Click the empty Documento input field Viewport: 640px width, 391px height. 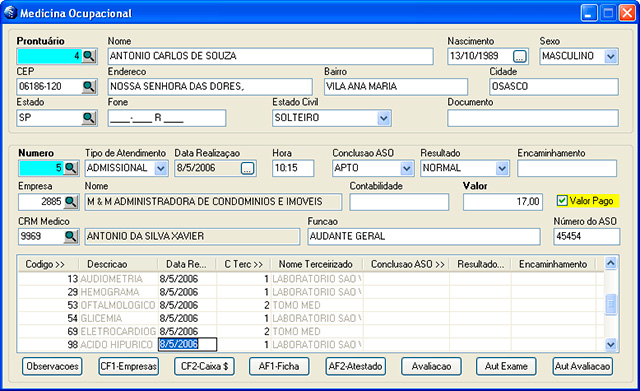click(x=533, y=118)
